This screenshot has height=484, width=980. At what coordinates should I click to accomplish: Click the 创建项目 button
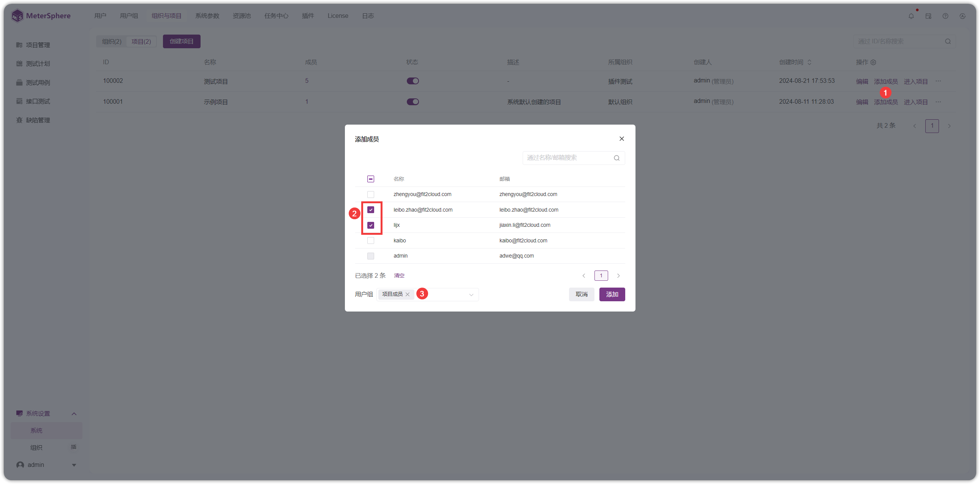(182, 41)
